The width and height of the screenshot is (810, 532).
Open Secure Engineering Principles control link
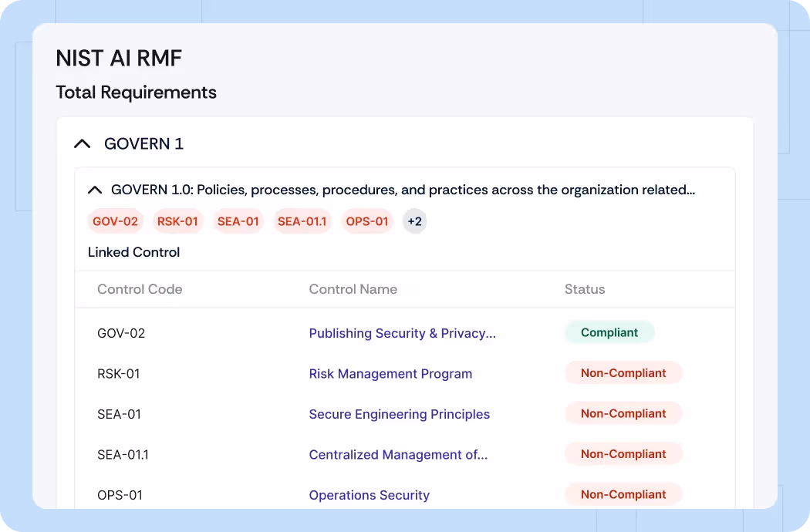coord(400,414)
